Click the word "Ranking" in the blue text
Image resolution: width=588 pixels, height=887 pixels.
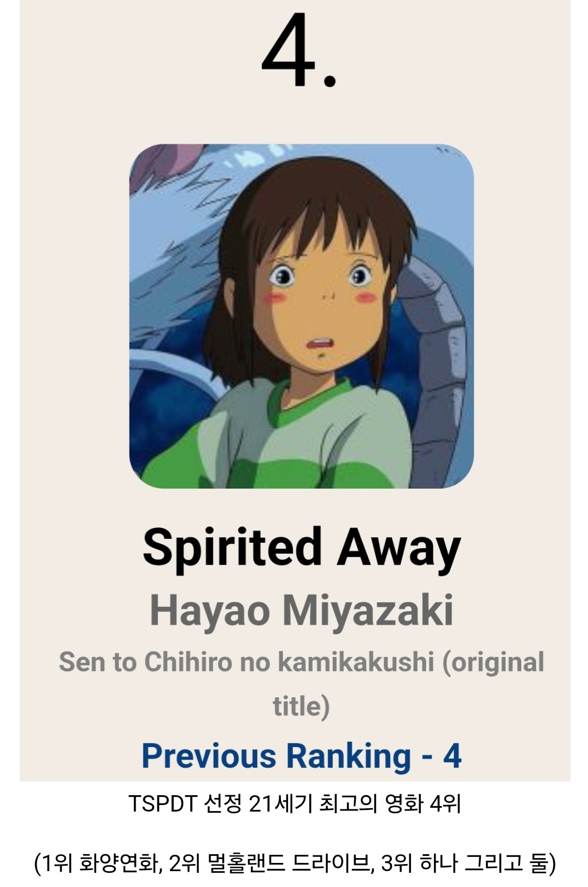pyautogui.click(x=349, y=756)
